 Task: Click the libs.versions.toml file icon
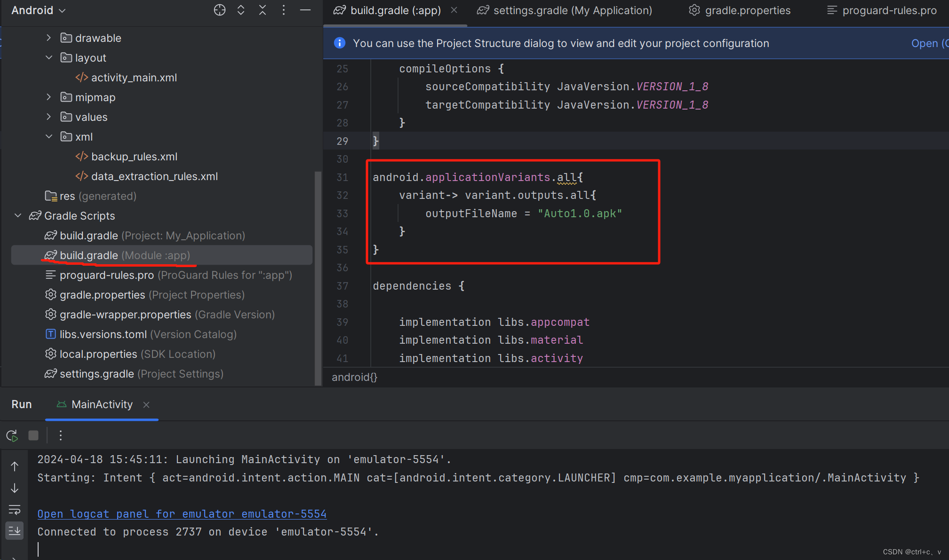pyautogui.click(x=50, y=334)
